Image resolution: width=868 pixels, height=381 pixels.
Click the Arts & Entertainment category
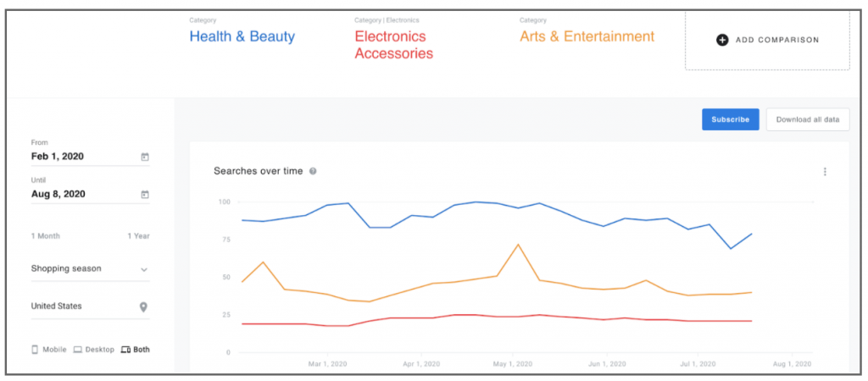[x=587, y=36]
